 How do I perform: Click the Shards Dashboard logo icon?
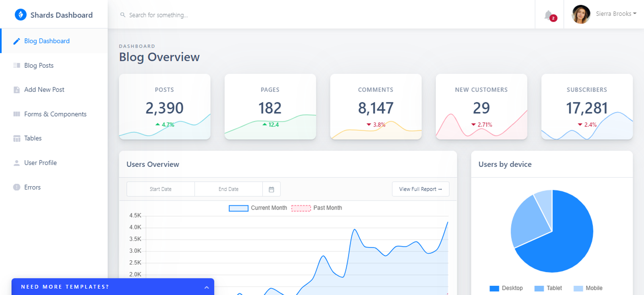(x=21, y=15)
